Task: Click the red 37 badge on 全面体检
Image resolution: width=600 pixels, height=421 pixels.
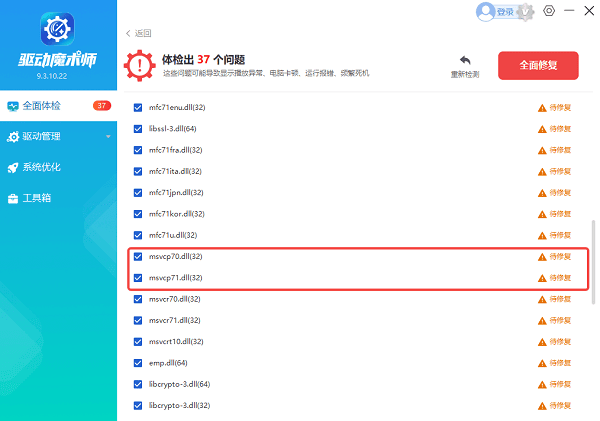Action: (102, 106)
